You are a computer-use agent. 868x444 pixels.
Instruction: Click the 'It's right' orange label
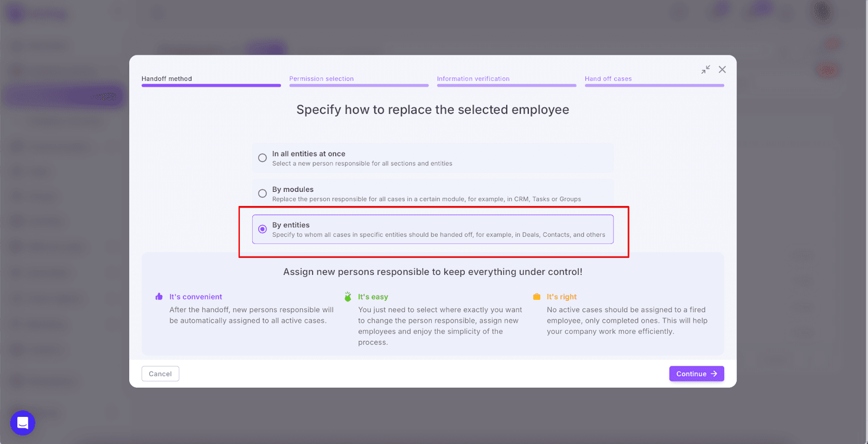[x=561, y=297]
